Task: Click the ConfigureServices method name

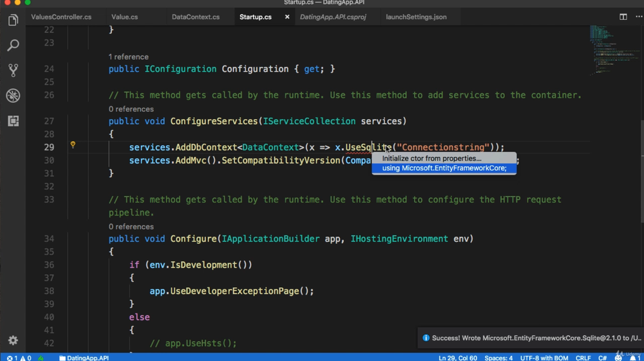Action: click(214, 121)
